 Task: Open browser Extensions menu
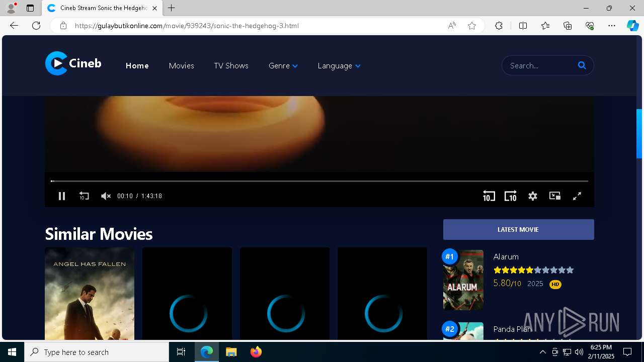(x=499, y=26)
